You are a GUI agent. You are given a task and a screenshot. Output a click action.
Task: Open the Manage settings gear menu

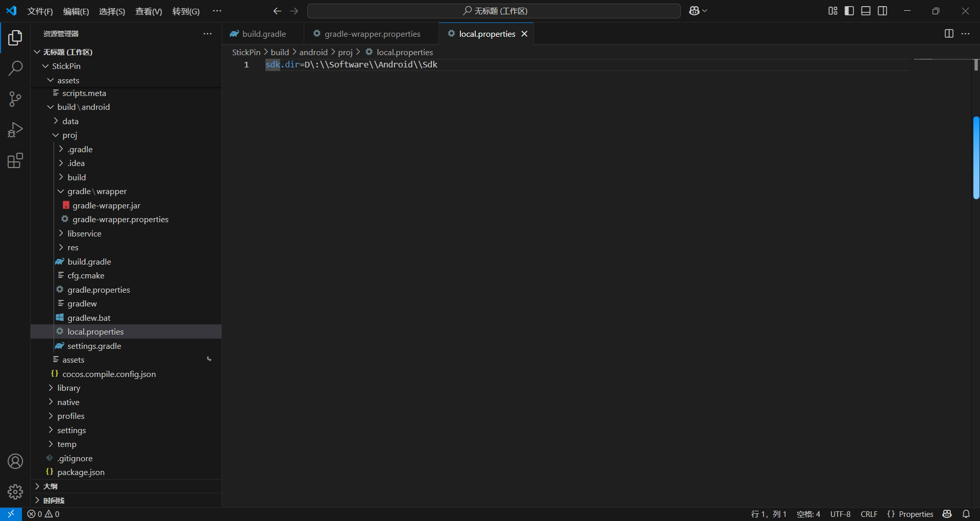(x=15, y=492)
